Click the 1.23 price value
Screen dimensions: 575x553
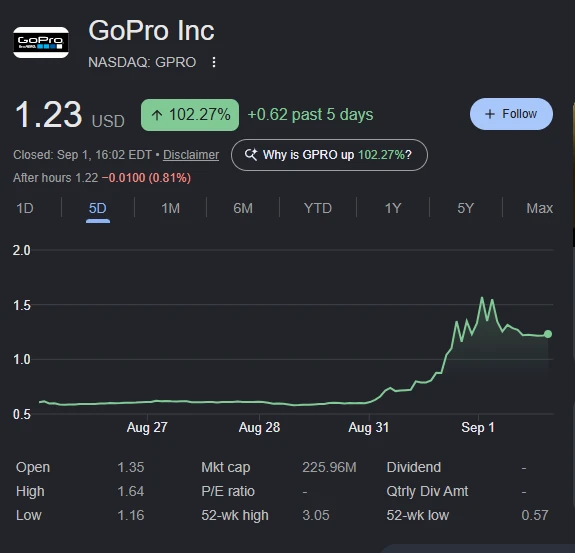point(48,115)
